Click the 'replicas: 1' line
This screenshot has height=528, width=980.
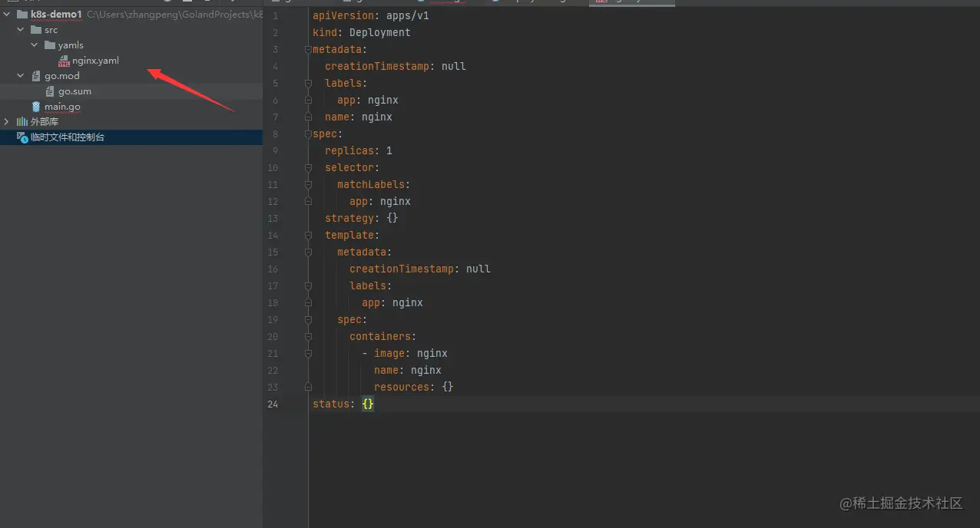pos(359,150)
